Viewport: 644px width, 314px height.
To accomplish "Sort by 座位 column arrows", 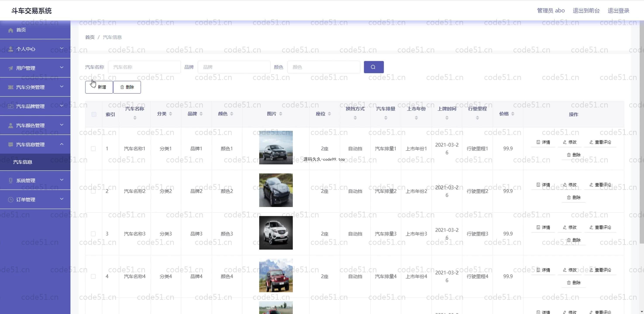I will pyautogui.click(x=329, y=114).
